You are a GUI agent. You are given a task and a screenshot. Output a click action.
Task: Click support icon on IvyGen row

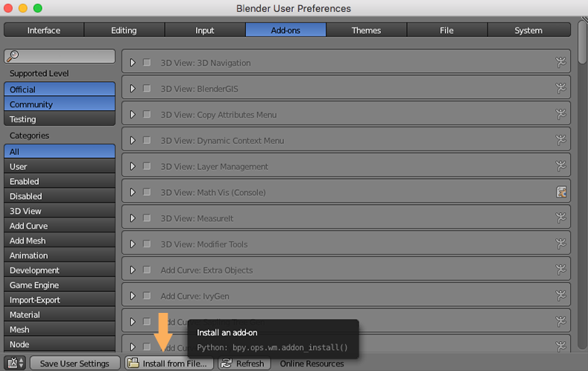click(560, 296)
